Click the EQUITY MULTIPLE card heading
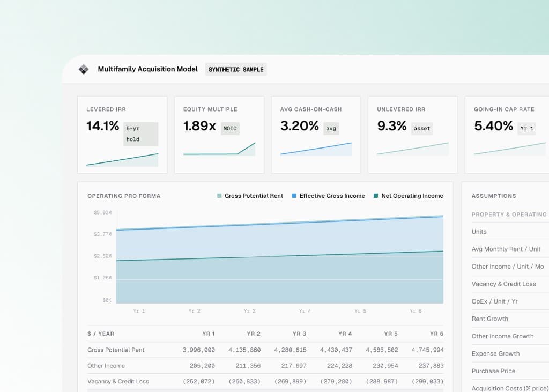 tap(210, 109)
